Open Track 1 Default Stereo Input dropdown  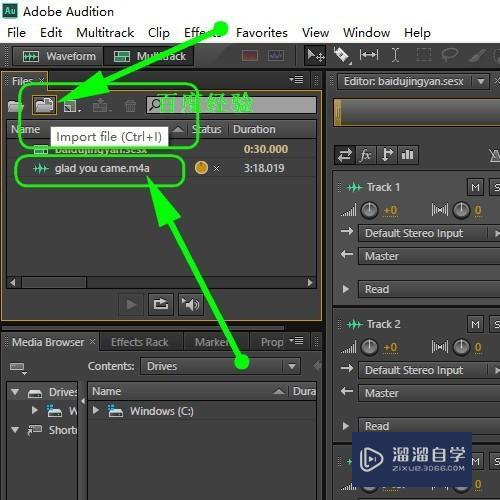click(x=429, y=233)
